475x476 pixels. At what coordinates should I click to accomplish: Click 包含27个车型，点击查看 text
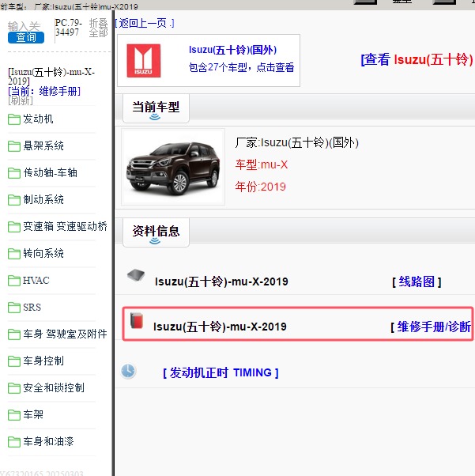point(241,67)
